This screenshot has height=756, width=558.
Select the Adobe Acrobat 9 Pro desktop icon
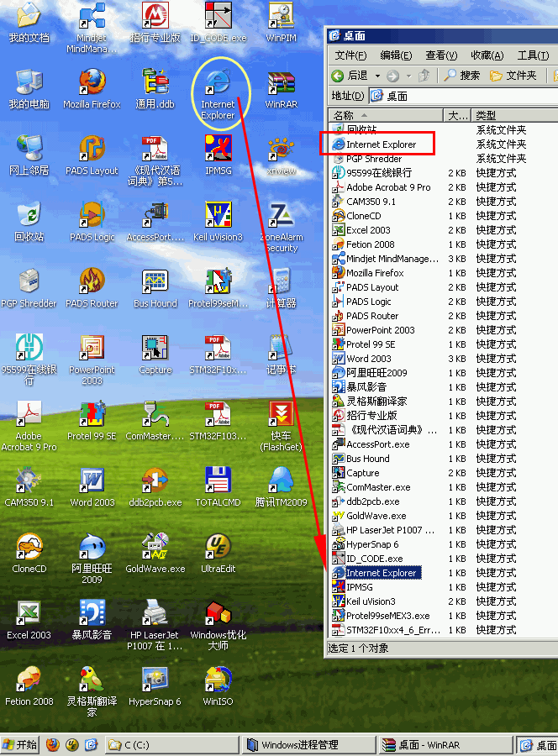(29, 426)
